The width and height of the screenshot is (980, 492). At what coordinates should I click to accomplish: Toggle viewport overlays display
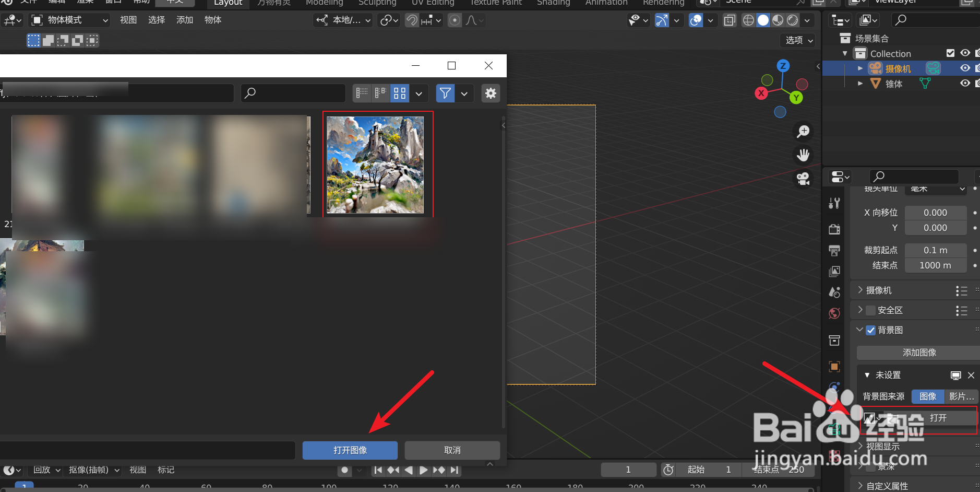pos(696,20)
